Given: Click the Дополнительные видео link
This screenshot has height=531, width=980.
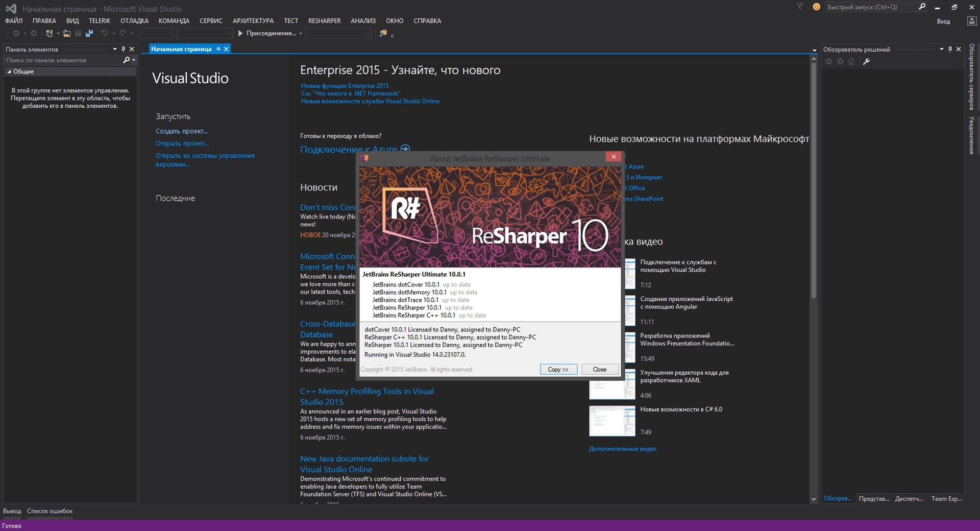Looking at the screenshot, I should 622,449.
